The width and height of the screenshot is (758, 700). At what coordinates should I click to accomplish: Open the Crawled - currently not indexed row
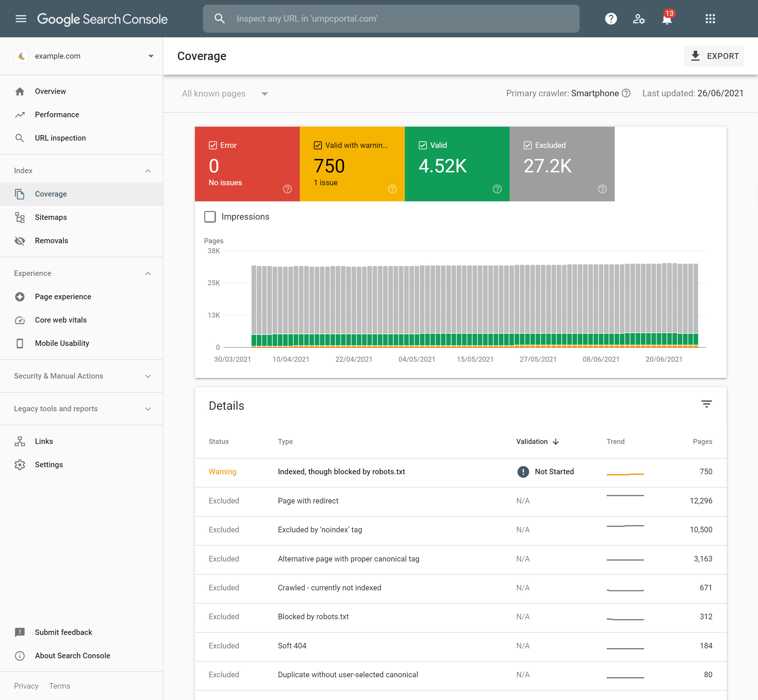(x=460, y=588)
